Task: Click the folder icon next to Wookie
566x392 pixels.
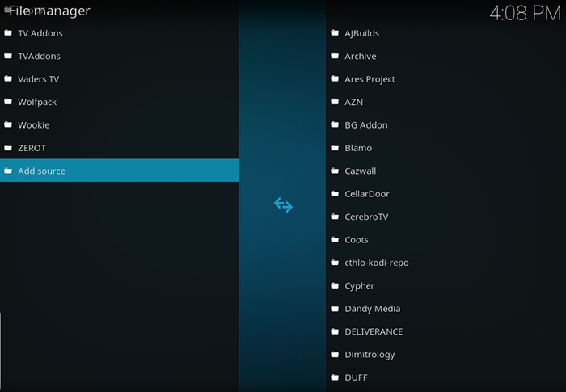Action: coord(8,125)
